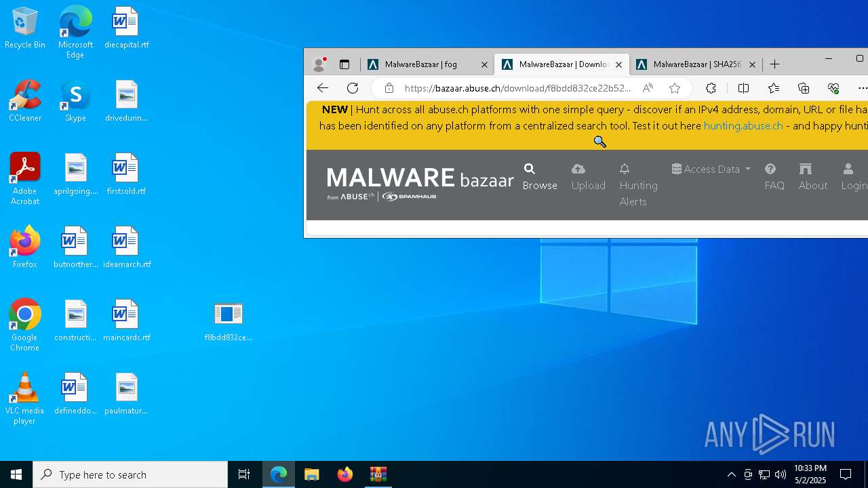Open Upload page on MalwareBazaar
Screen dimensions: 868x488
tap(588, 177)
